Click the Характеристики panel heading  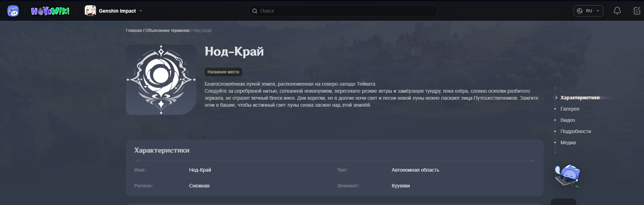pyautogui.click(x=162, y=150)
